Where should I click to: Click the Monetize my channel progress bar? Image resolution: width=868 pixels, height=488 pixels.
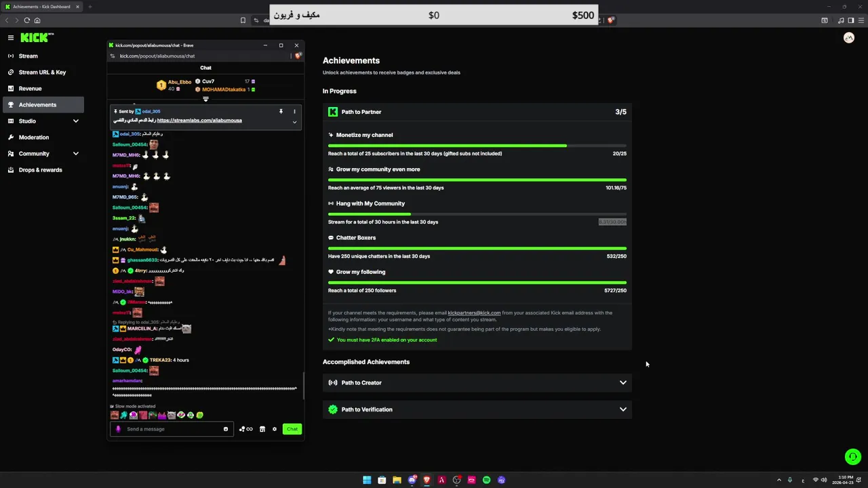(x=477, y=146)
